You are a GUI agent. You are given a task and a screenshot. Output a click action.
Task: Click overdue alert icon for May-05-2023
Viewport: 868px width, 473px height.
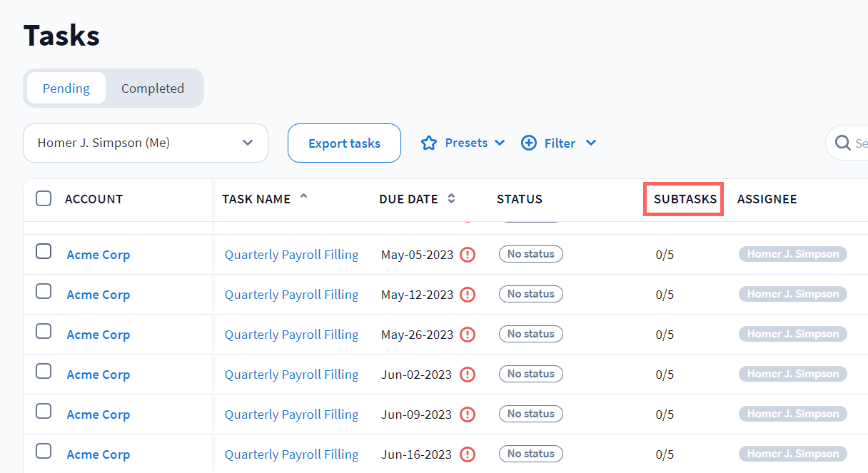point(468,255)
